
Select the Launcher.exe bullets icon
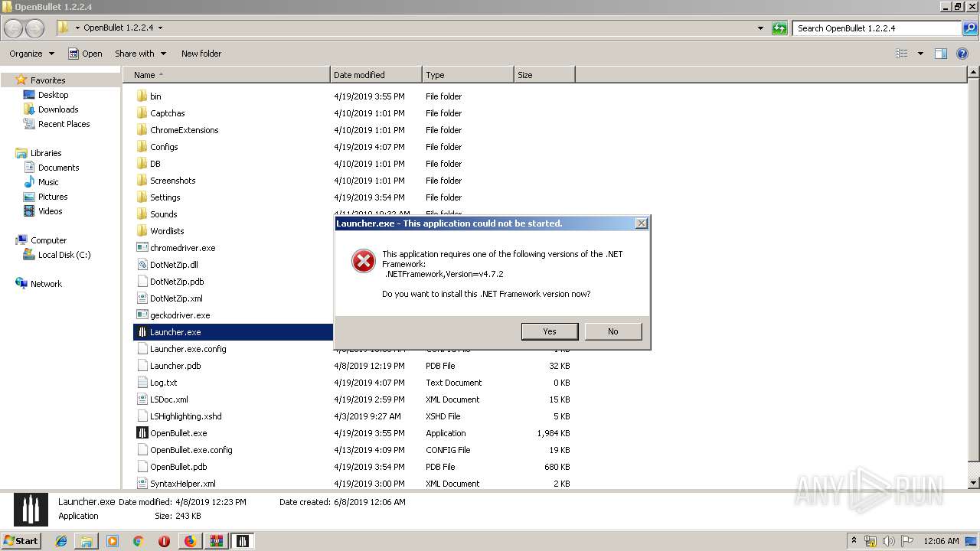142,332
